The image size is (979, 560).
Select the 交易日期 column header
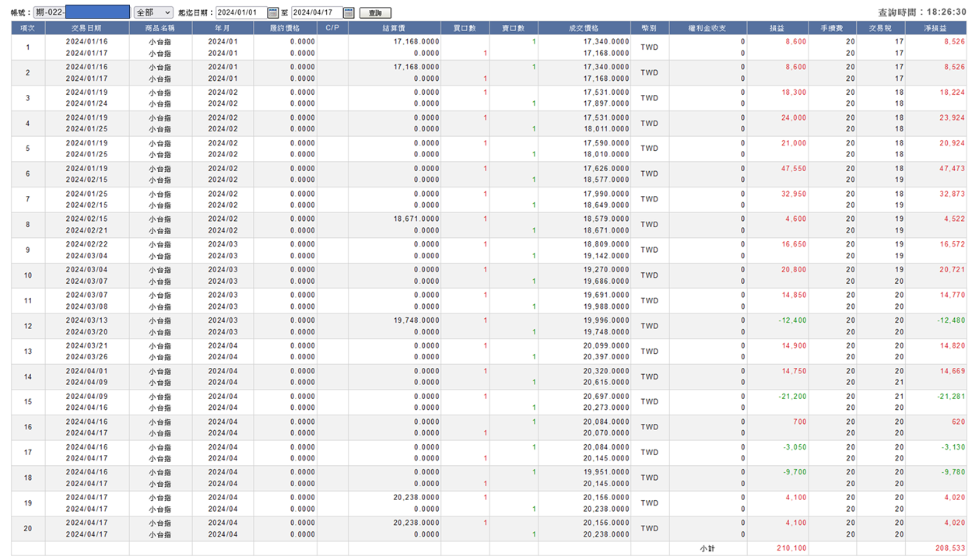tap(87, 28)
